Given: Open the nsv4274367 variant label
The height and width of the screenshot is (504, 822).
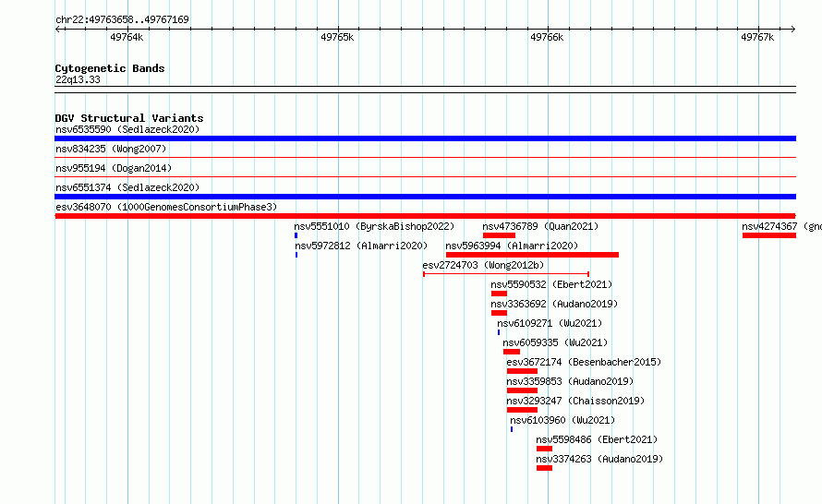Looking at the screenshot, I should (781, 226).
